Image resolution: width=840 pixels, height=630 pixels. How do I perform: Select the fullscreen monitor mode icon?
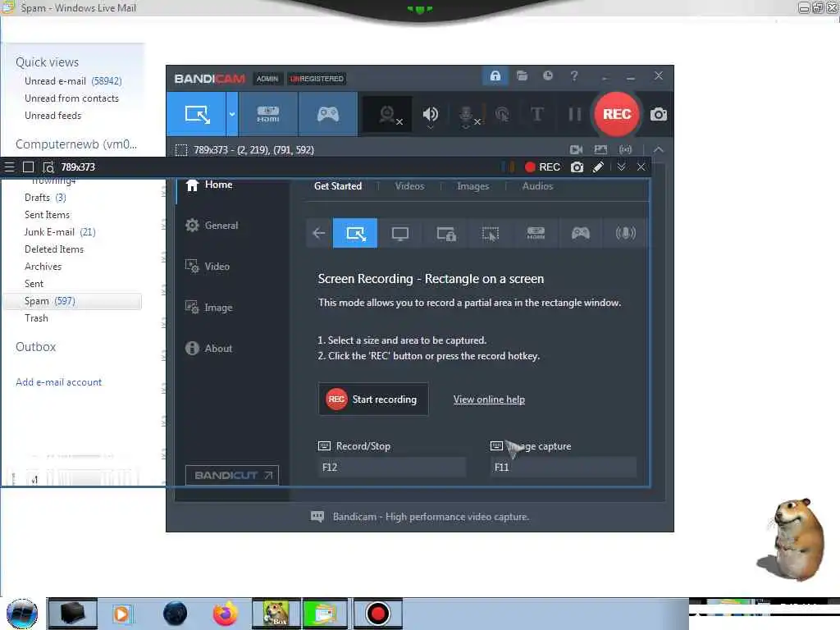pos(400,233)
